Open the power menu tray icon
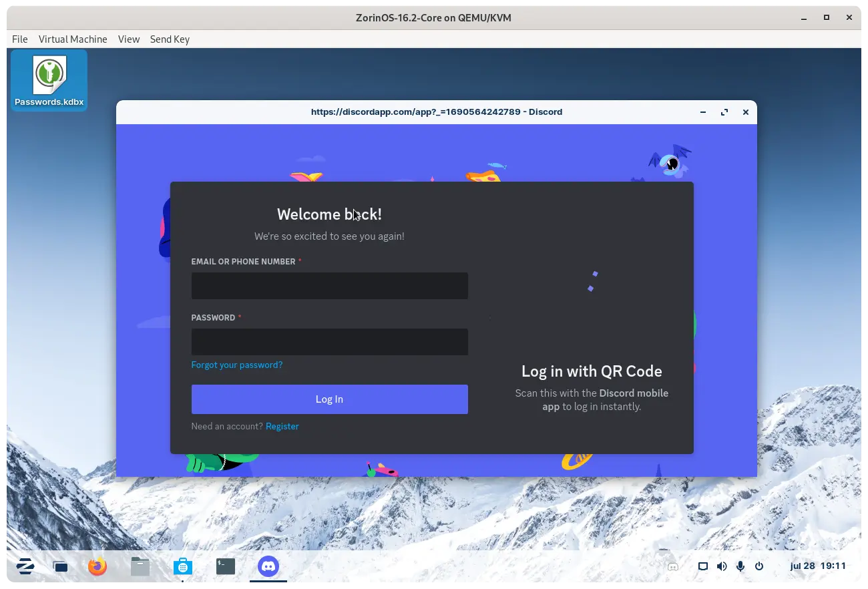 coord(759,566)
